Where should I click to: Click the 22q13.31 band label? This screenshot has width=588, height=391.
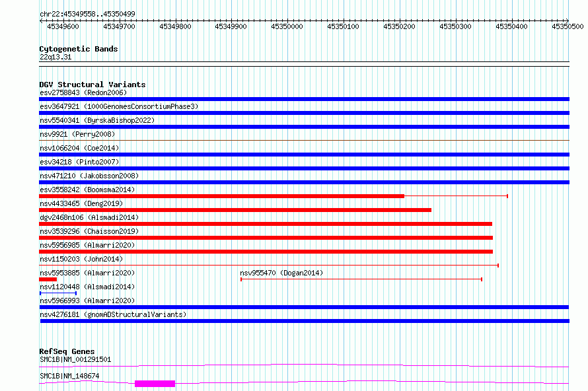pos(55,57)
